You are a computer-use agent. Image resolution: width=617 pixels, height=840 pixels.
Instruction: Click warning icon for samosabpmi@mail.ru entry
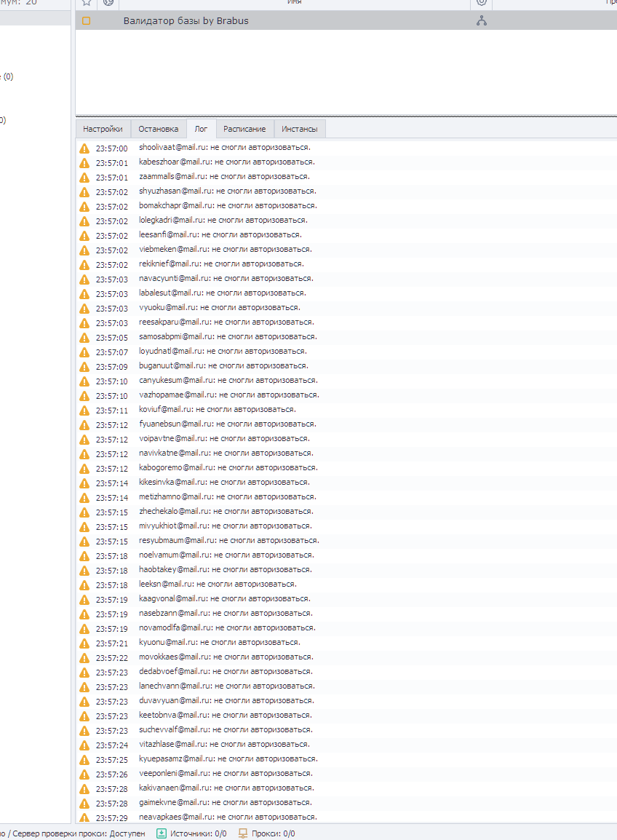[84, 338]
